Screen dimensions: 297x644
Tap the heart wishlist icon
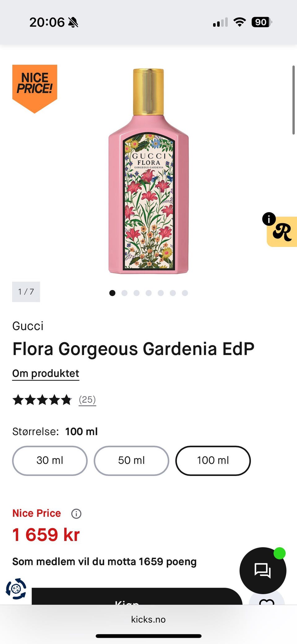tap(267, 600)
